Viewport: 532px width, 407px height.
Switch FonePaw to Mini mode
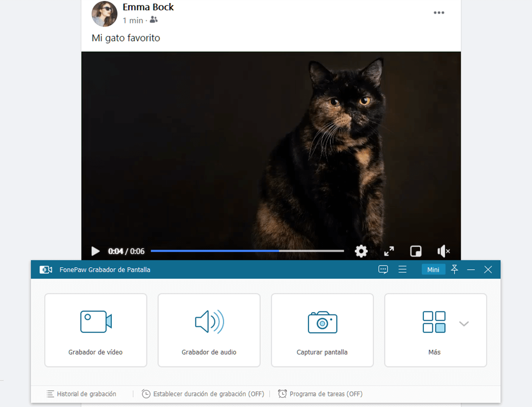tap(433, 270)
